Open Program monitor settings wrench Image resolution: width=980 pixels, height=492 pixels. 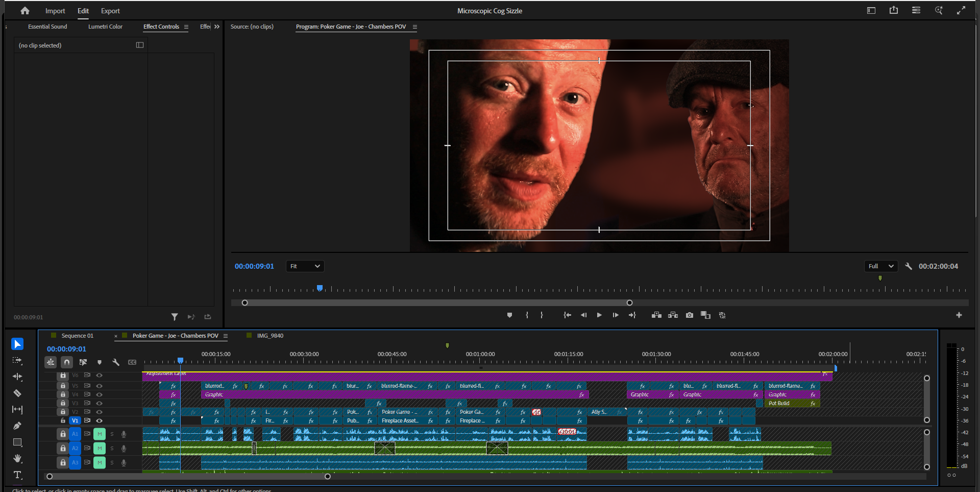coord(909,266)
